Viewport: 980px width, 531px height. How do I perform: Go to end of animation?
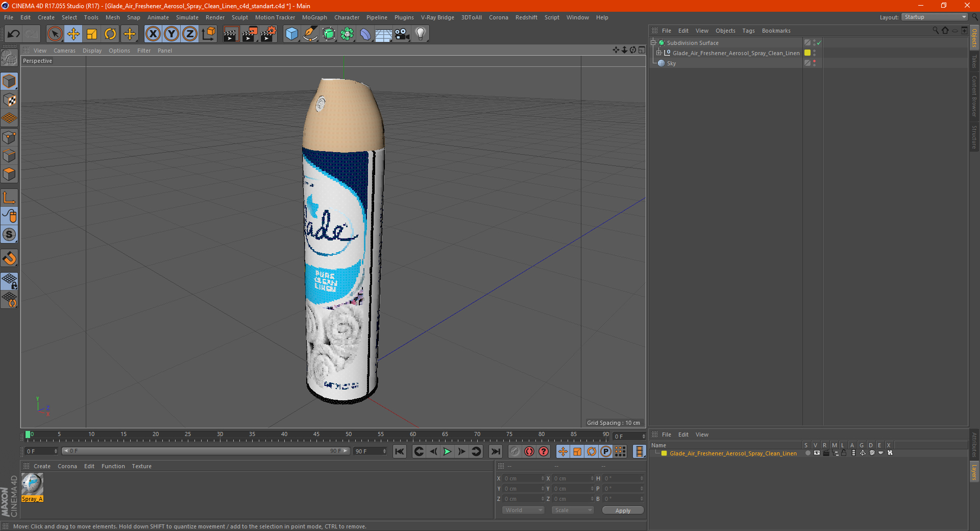pyautogui.click(x=495, y=451)
